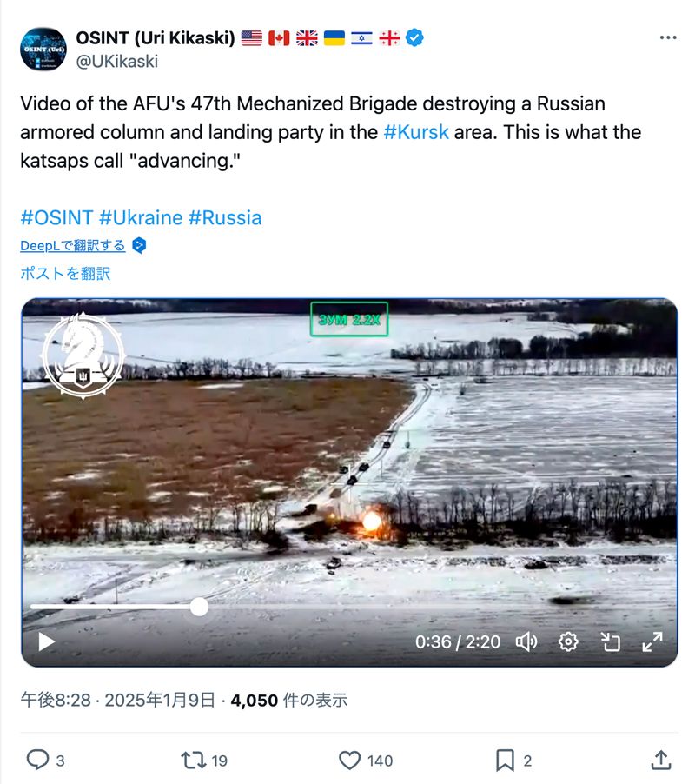Open the three-dot more options menu
Image resolution: width=695 pixels, height=784 pixels.
pyautogui.click(x=667, y=37)
